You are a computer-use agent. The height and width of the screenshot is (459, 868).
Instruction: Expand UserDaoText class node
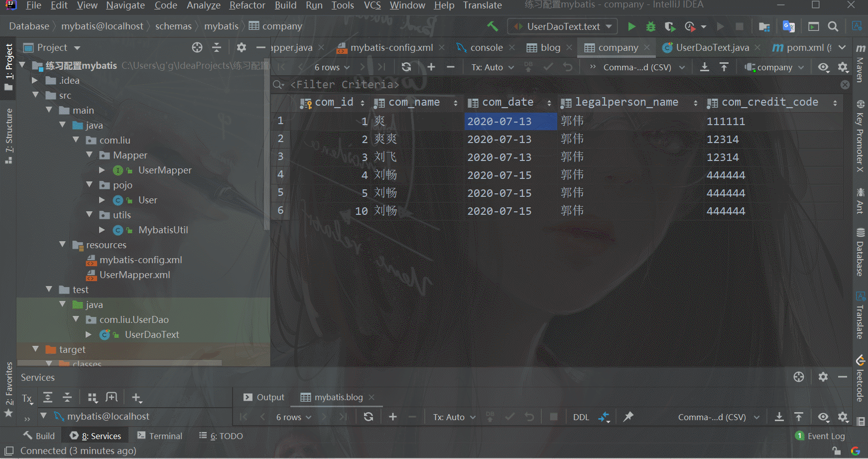coord(88,334)
